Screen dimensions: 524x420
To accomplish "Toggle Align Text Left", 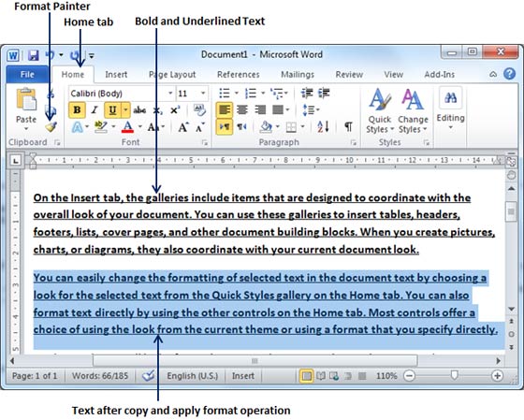I will [x=225, y=109].
